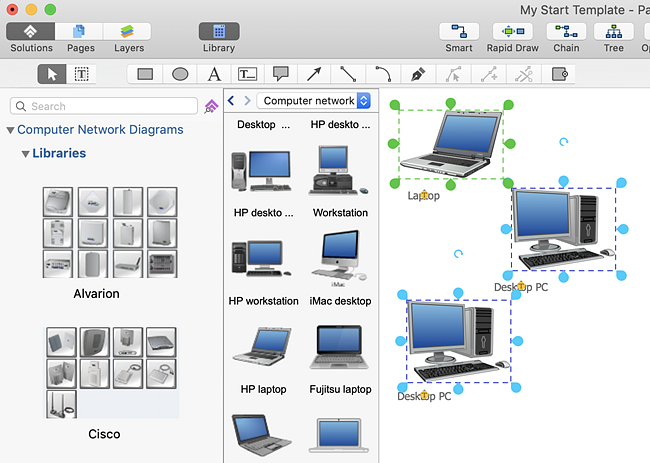The height and width of the screenshot is (463, 650).
Task: Click the edit path points tool
Action: coord(453,74)
